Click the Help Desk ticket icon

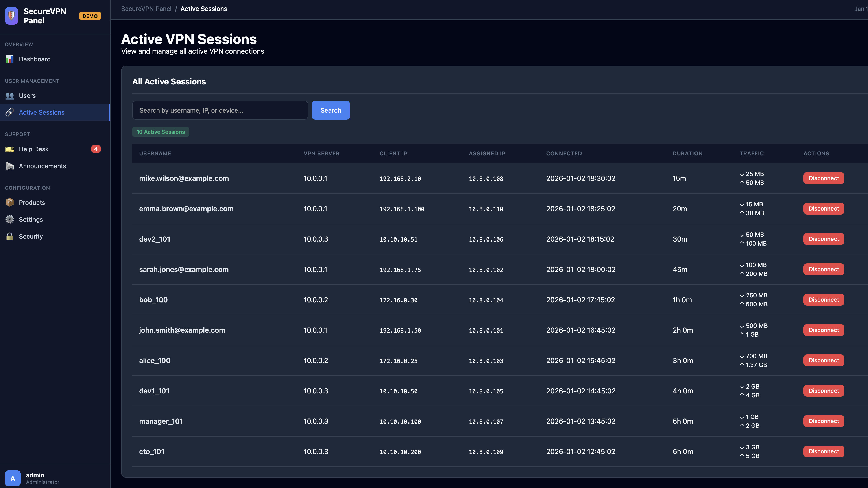[10, 149]
